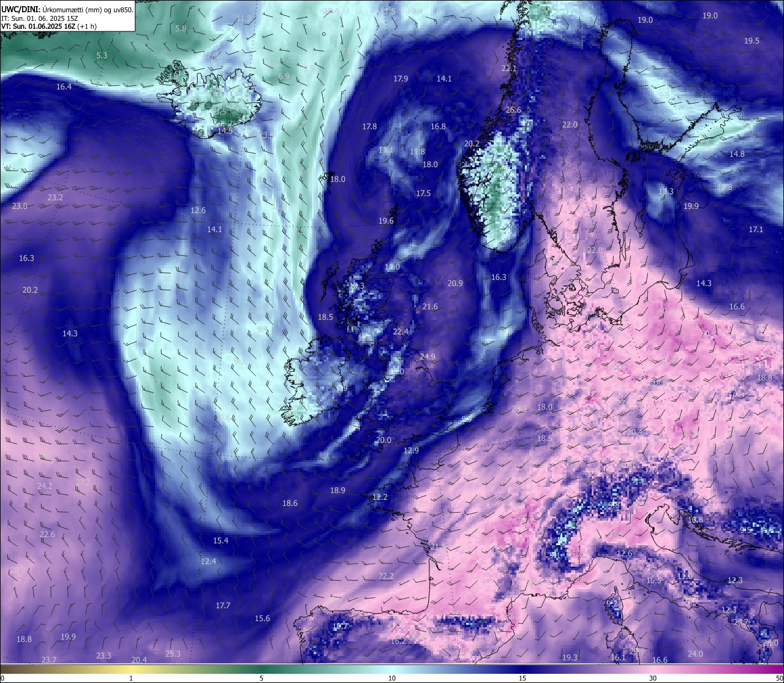Click the UWC/DINI Úrkomumætti title text
The height and width of the screenshot is (683, 784).
[x=67, y=10]
